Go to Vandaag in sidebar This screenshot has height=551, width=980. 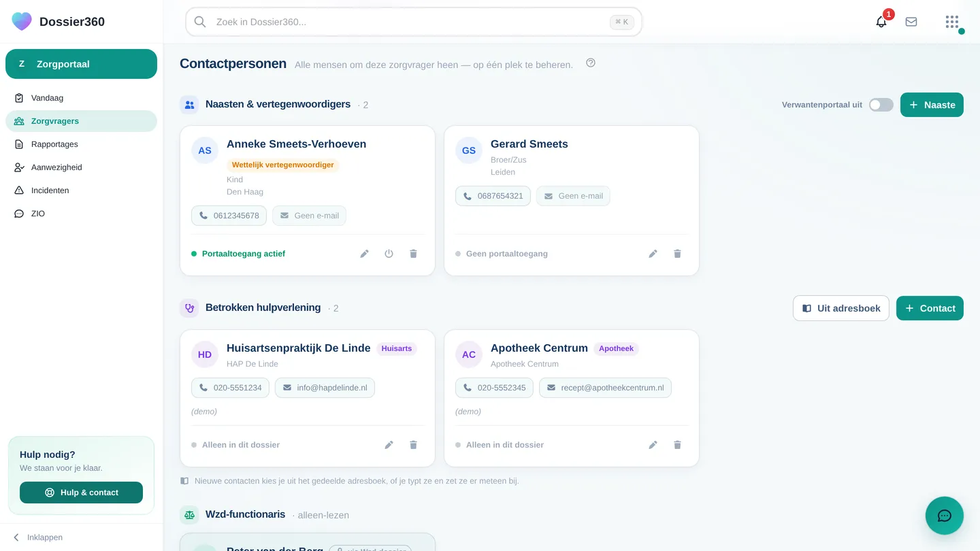point(81,98)
